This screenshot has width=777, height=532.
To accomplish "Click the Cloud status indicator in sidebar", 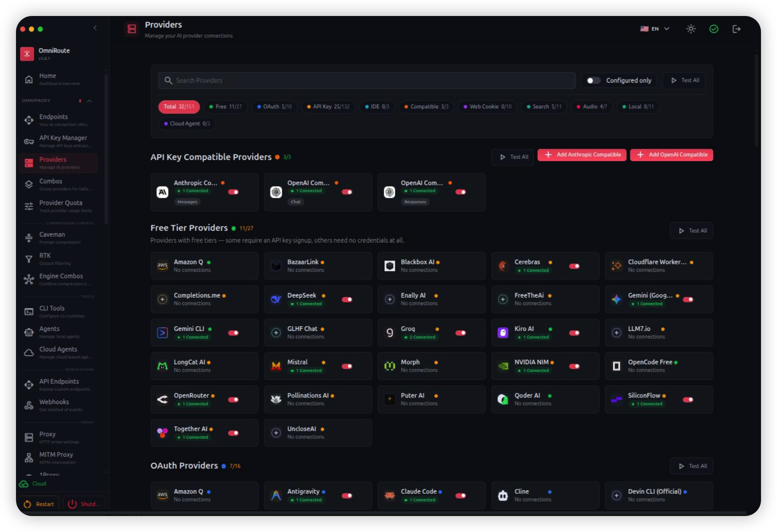I will pos(33,484).
